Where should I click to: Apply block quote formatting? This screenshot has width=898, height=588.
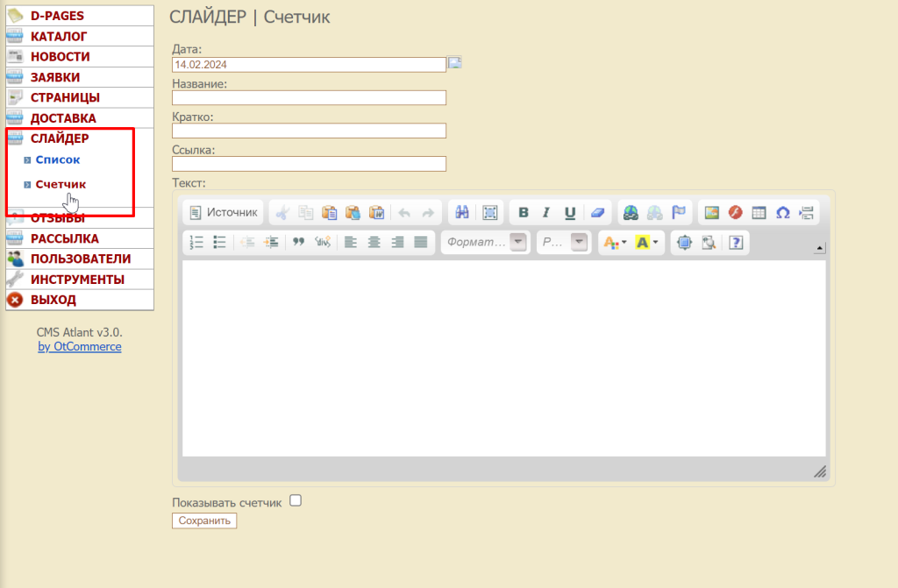298,242
